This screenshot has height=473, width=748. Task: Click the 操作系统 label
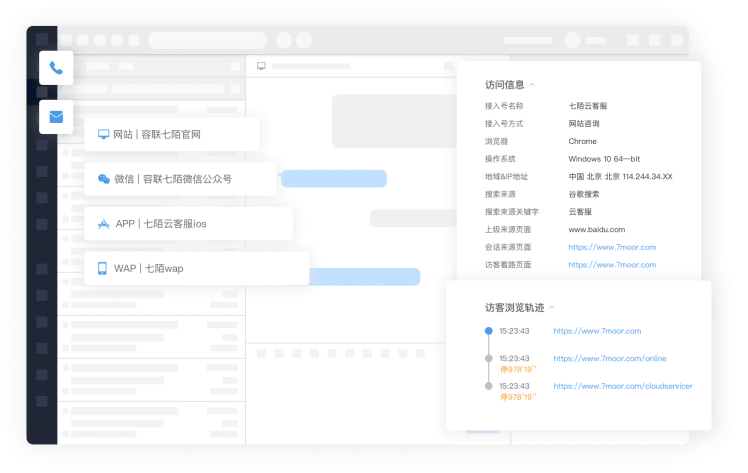500,159
